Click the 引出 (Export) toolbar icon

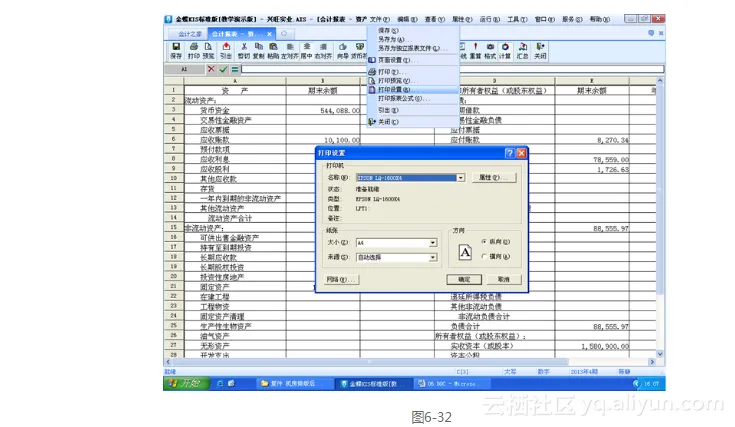point(226,51)
